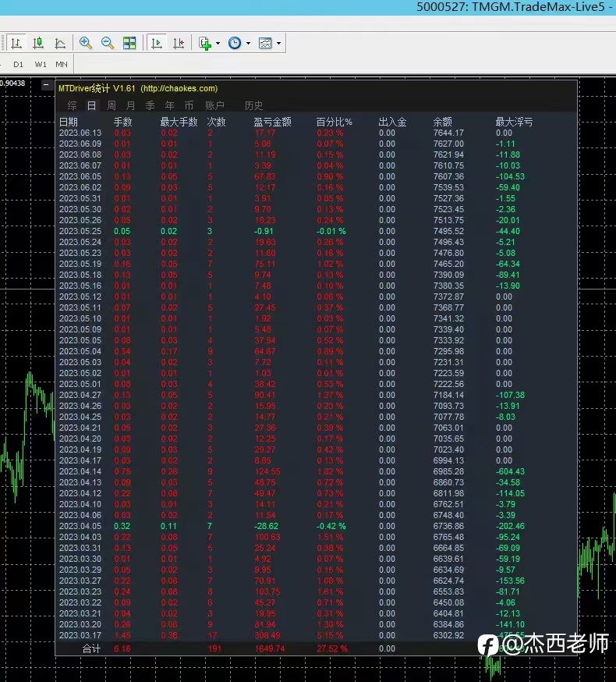
Task: Select the MN timeframe
Action: 62,64
